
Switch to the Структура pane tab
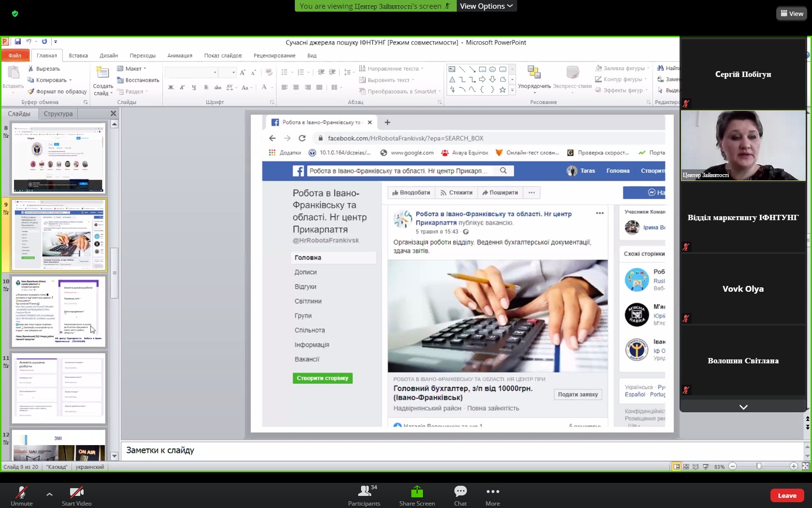click(x=58, y=114)
